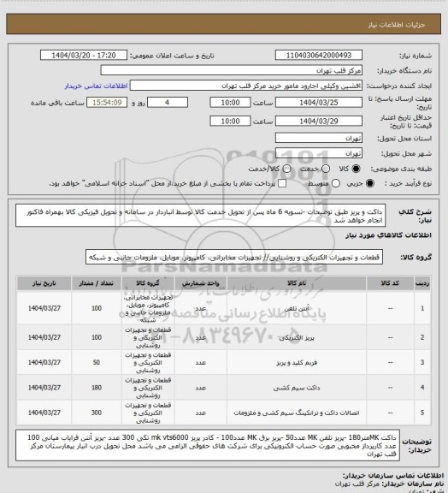Click the countdown timer 15:54:09
This screenshot has width=448, height=493.
[x=107, y=103]
